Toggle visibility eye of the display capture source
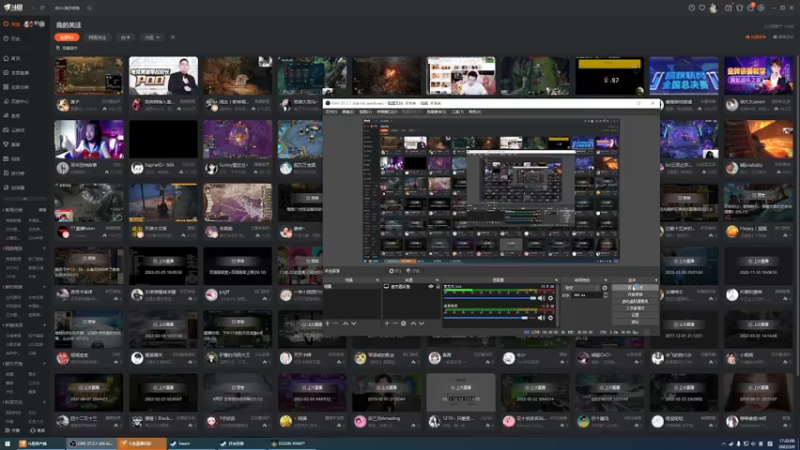The width and height of the screenshot is (800, 450). tap(431, 287)
